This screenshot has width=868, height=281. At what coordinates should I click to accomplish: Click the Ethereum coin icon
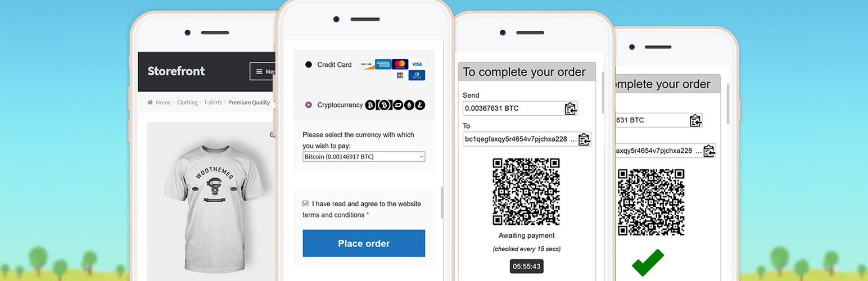[x=409, y=105]
